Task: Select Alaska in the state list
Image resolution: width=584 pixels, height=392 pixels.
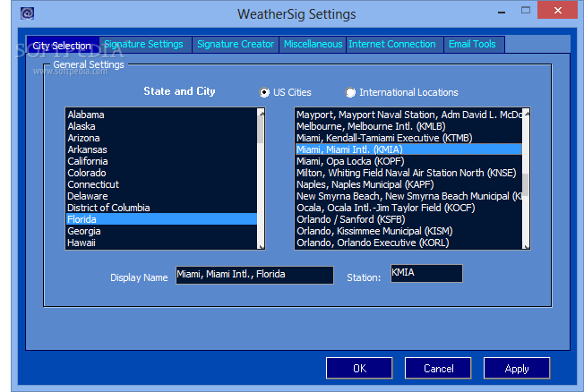Action: coord(161,126)
